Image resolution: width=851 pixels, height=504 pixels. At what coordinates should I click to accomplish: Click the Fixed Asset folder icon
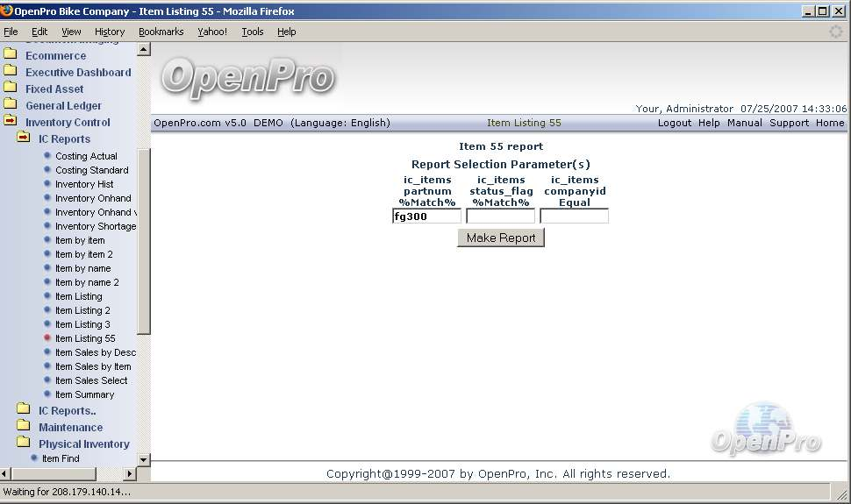(x=11, y=89)
